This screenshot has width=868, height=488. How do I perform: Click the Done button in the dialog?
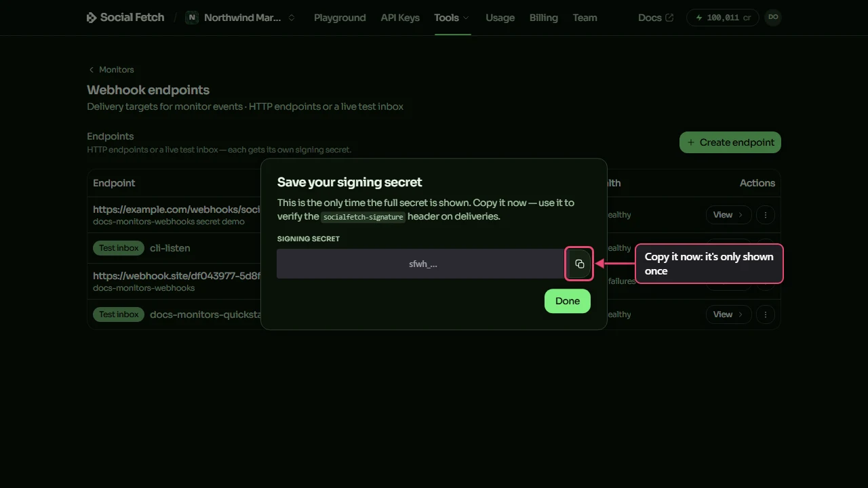pyautogui.click(x=568, y=301)
